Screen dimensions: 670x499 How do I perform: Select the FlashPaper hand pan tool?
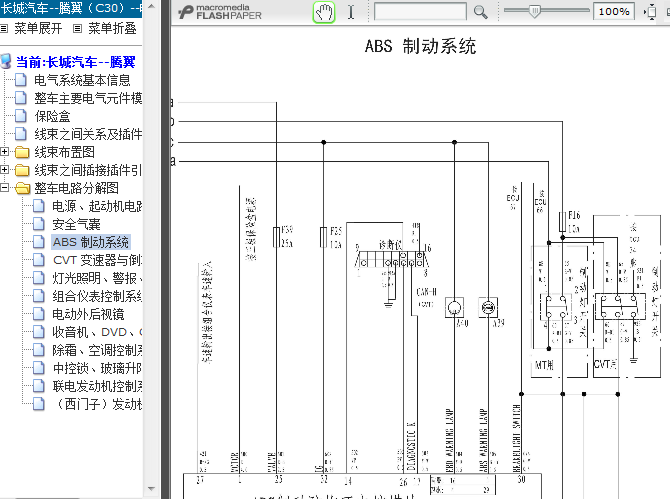tap(324, 12)
